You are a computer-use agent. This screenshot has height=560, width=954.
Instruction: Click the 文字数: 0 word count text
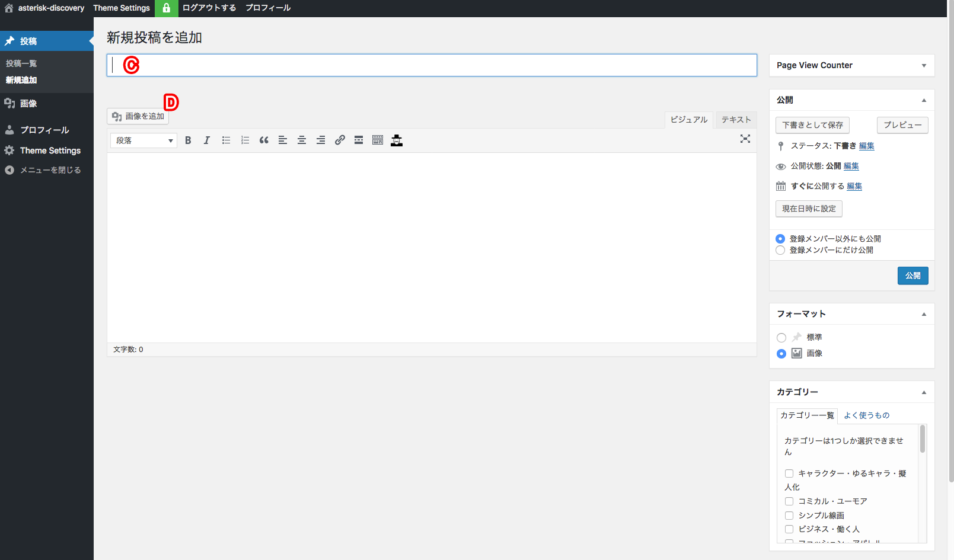[x=128, y=350]
